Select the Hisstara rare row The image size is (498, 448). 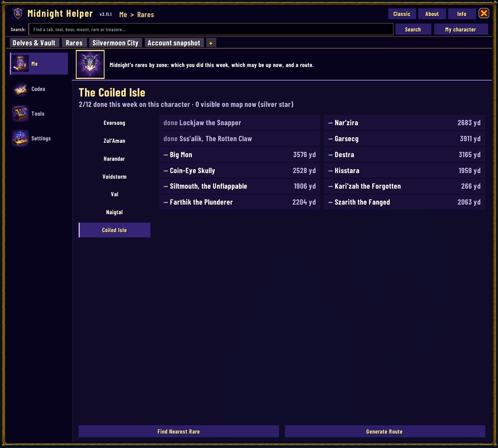[405, 171]
